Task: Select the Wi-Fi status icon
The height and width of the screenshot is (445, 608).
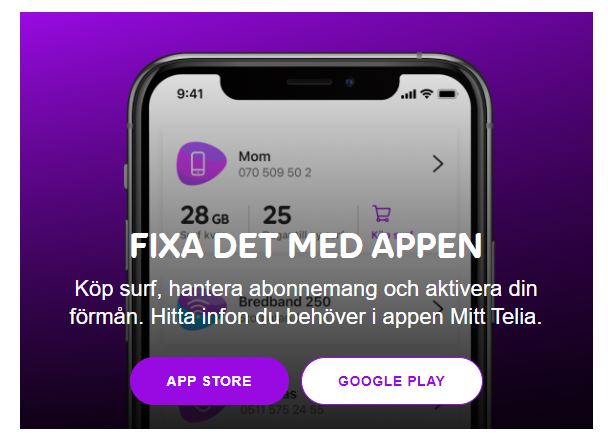Action: pyautogui.click(x=427, y=93)
